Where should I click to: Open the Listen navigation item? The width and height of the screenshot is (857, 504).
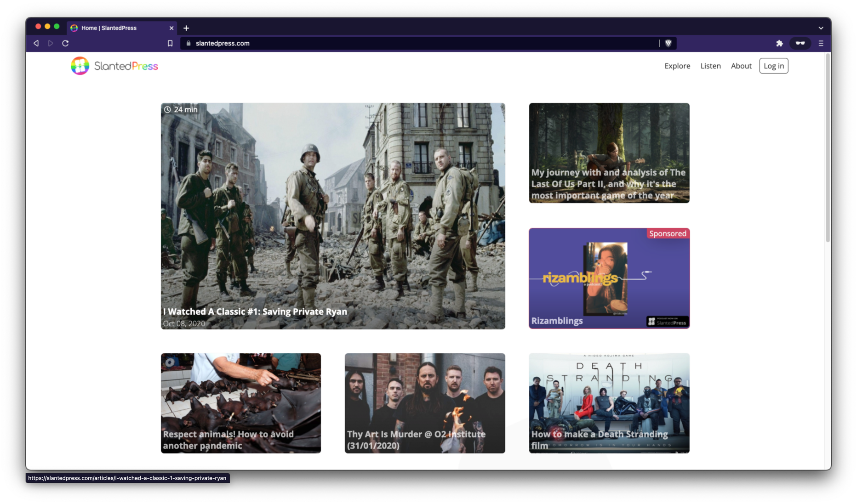point(710,66)
